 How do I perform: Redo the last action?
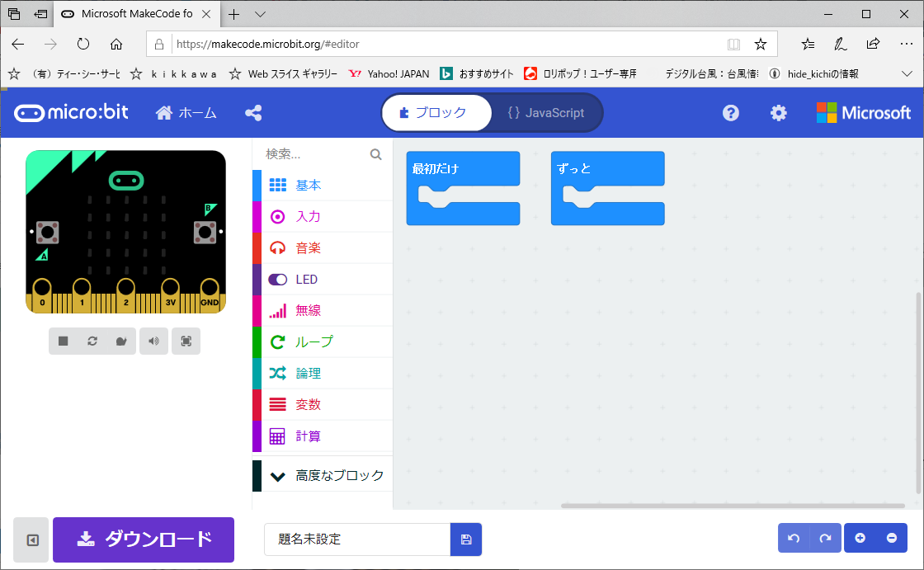click(x=826, y=538)
